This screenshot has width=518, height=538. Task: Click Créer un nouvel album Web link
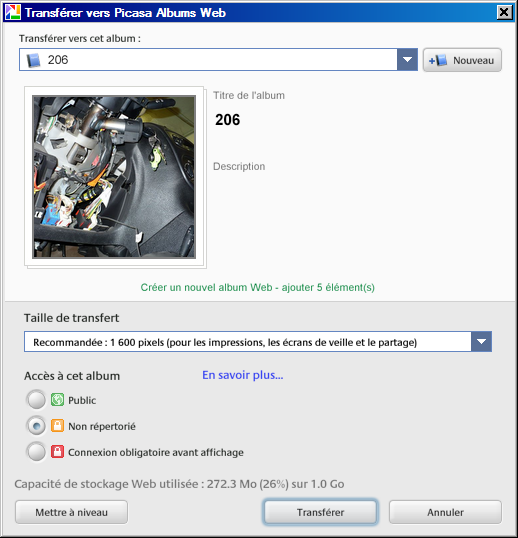click(258, 287)
